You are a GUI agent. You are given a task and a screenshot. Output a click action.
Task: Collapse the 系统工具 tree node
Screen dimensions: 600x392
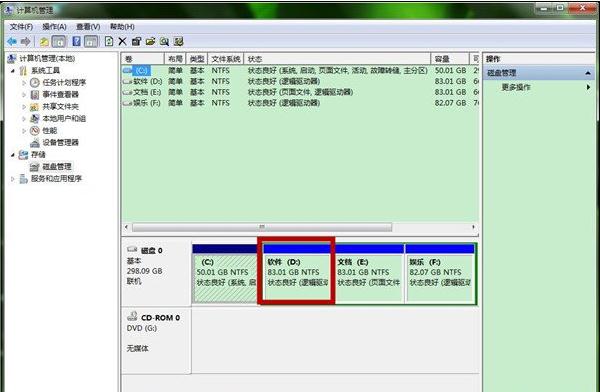click(13, 71)
